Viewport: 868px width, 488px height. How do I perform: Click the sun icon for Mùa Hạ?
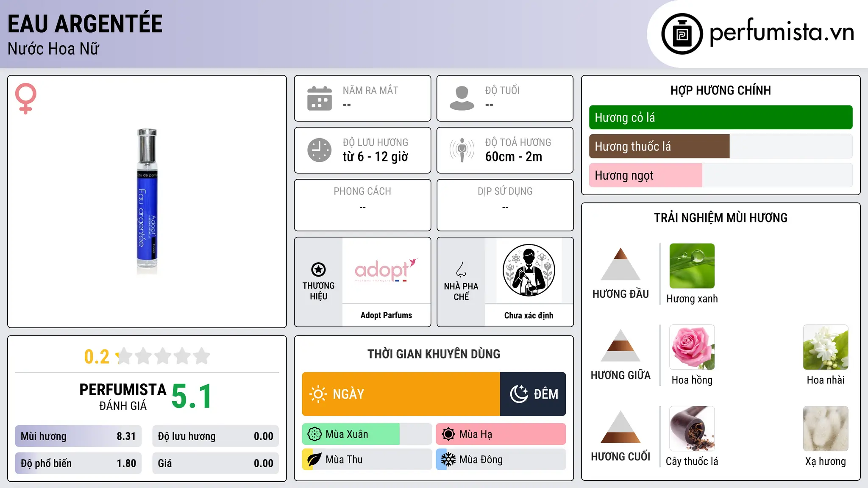tap(448, 434)
